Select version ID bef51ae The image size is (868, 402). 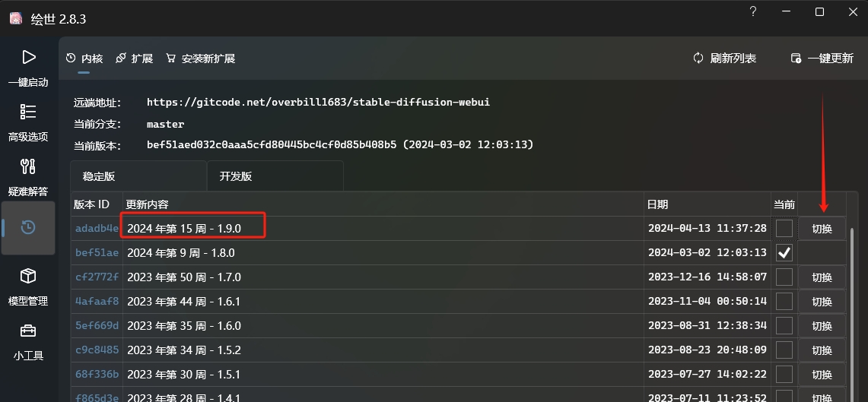[97, 253]
